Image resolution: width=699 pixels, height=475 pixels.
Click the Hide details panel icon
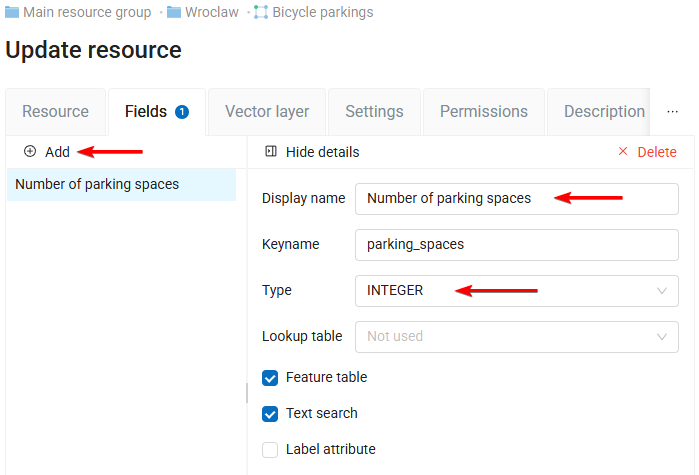(271, 152)
